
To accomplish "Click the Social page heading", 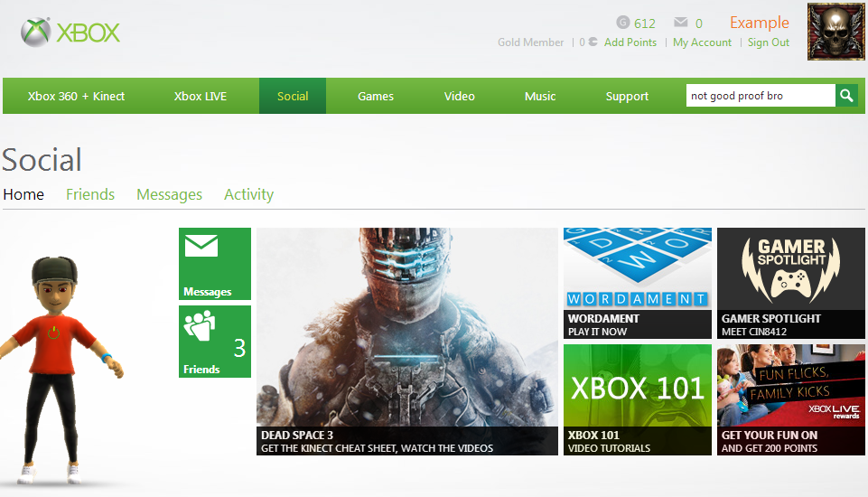I will (42, 160).
